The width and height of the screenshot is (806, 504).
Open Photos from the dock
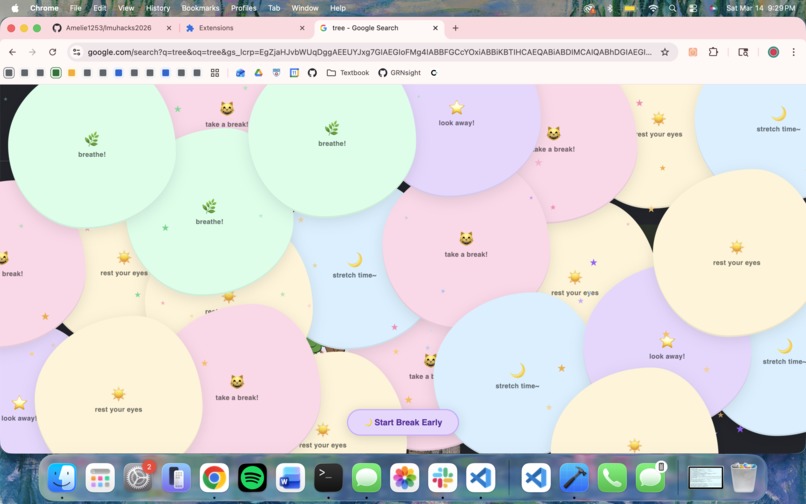tap(405, 478)
